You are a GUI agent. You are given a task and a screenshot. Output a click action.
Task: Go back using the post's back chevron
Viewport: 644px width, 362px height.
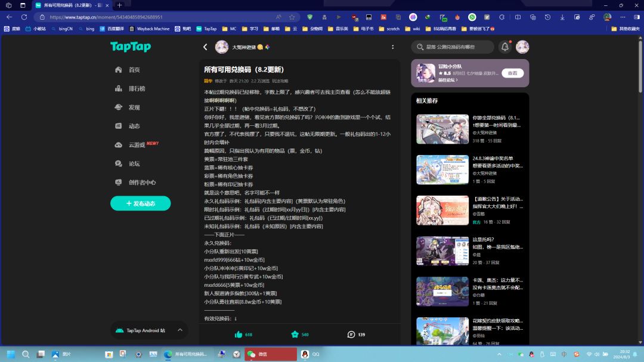(x=205, y=47)
